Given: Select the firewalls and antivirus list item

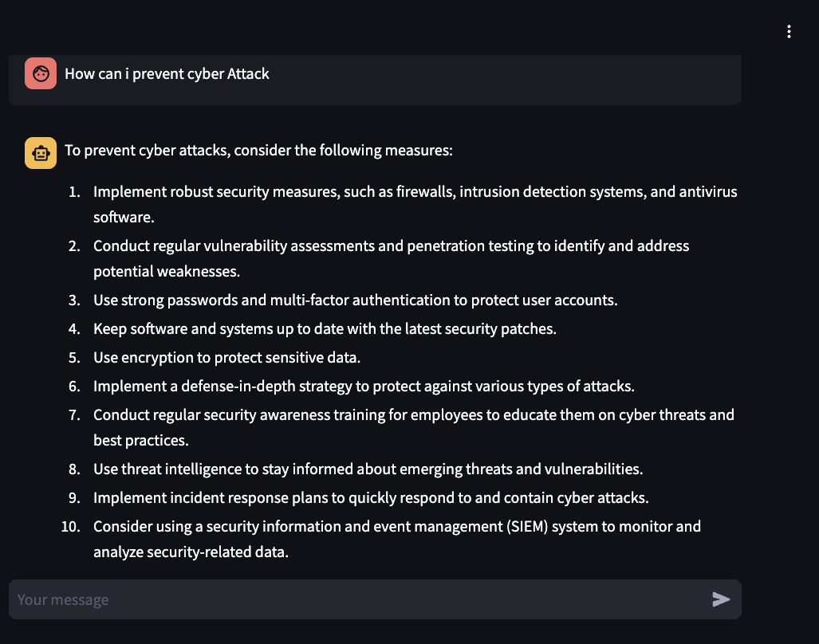Looking at the screenshot, I should pos(415,192).
